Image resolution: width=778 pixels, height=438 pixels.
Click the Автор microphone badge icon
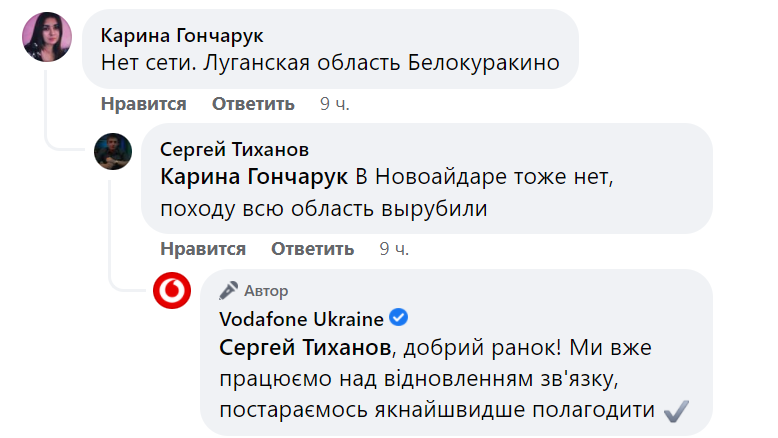(228, 291)
